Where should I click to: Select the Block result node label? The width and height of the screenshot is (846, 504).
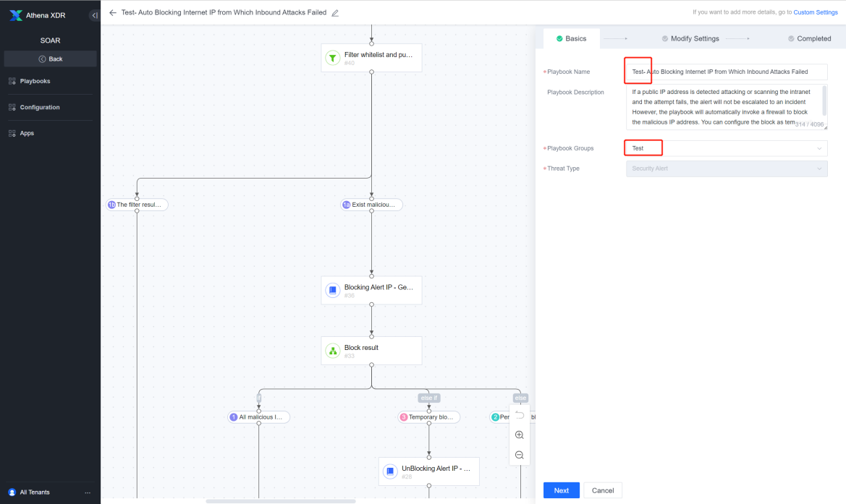362,348
